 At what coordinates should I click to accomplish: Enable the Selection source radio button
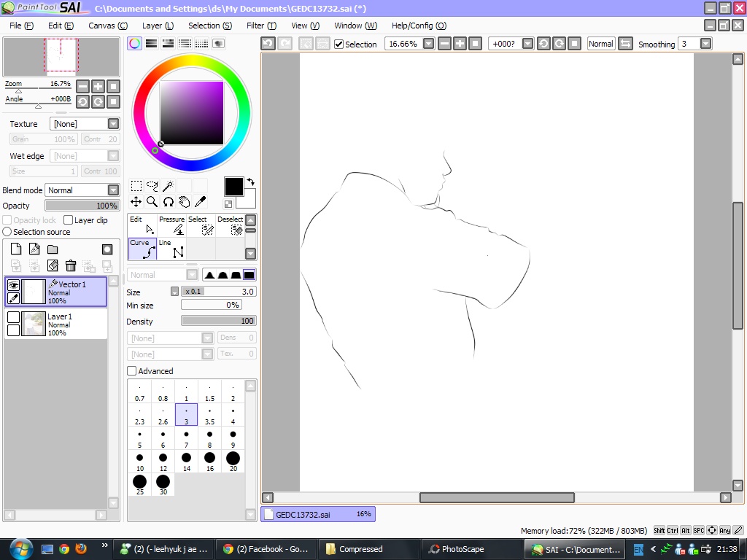pos(7,232)
